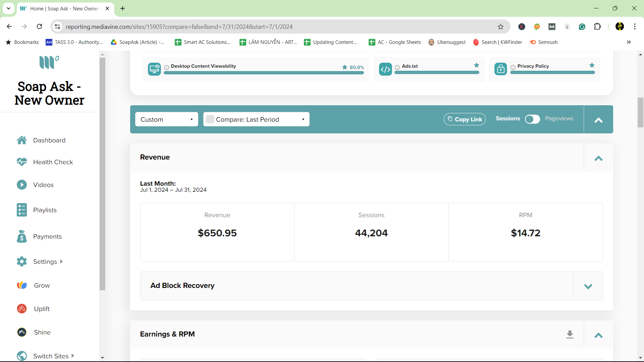
Task: Click the sidebar vertical scrollbar
Action: coord(103,174)
